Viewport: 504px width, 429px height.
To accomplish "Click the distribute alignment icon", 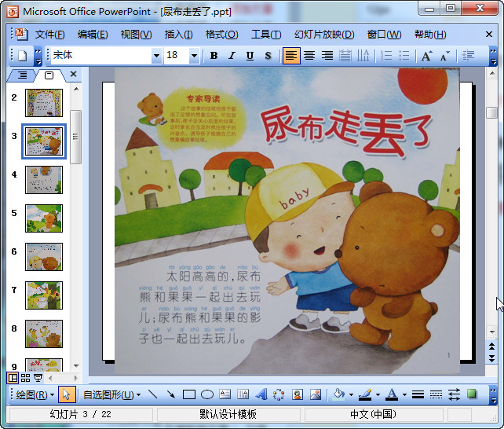I will click(345, 56).
